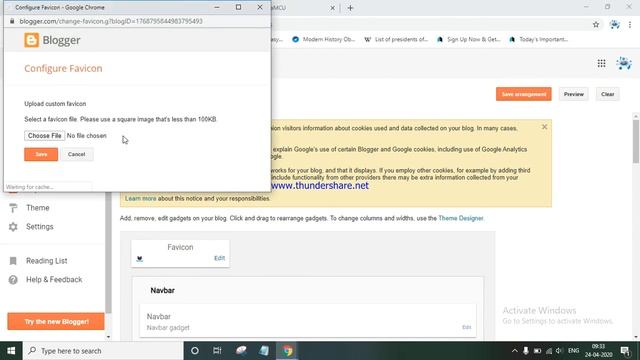This screenshot has height=360, width=640.
Task: Click the popup address bar URL
Action: point(111,21)
